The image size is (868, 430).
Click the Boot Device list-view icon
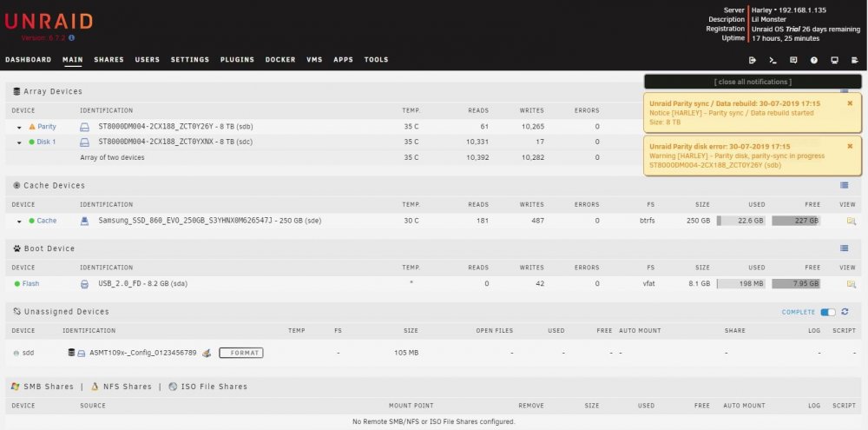click(845, 248)
